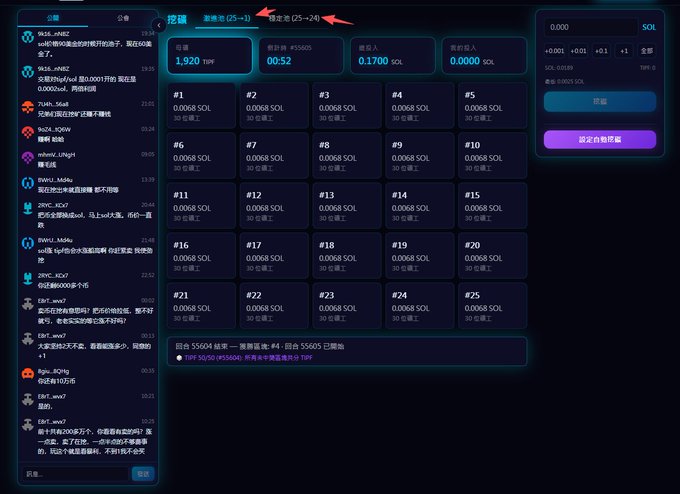Select mining block #17

(275, 256)
